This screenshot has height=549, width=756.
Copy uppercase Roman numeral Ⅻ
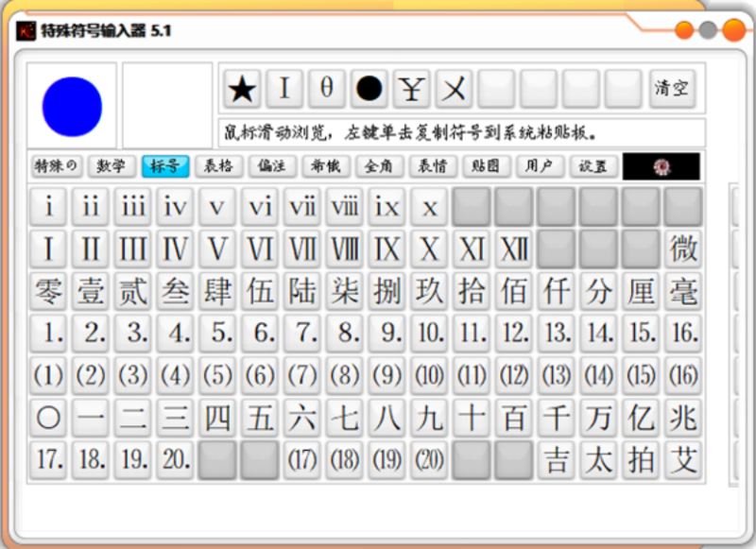(514, 249)
